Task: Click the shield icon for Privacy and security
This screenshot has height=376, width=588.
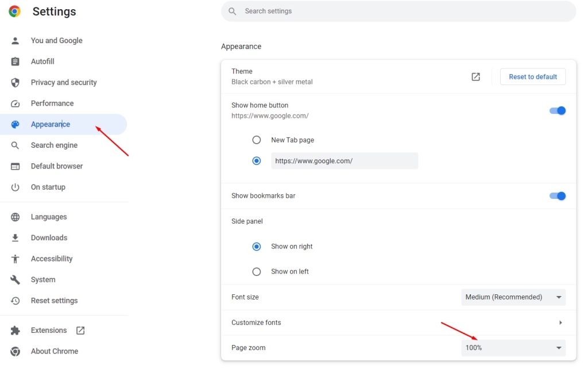Action: (15, 82)
